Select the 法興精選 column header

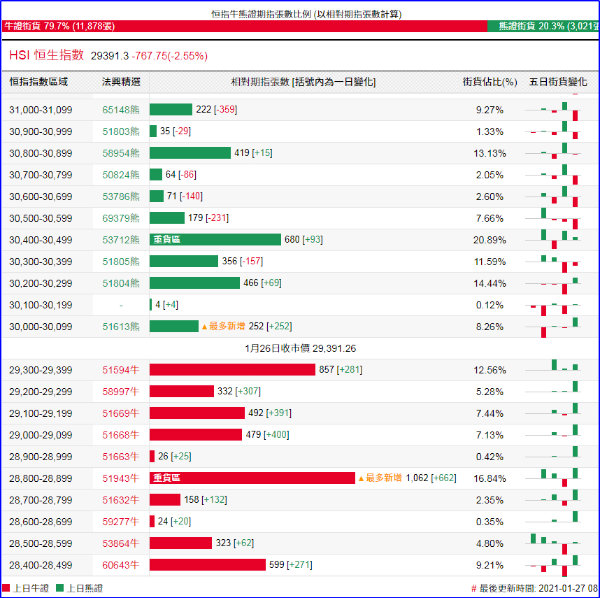(x=121, y=82)
